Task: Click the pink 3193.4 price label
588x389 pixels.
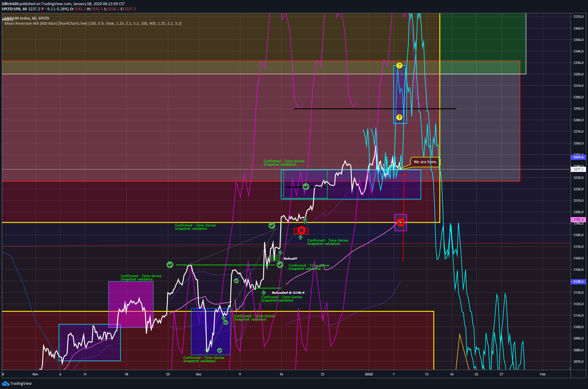Action: click(578, 220)
